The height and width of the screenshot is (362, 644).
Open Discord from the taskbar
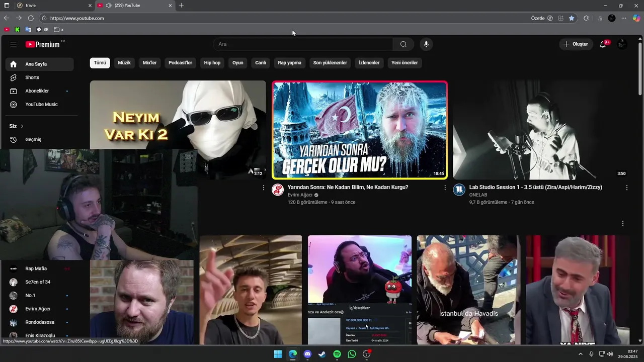pyautogui.click(x=307, y=354)
